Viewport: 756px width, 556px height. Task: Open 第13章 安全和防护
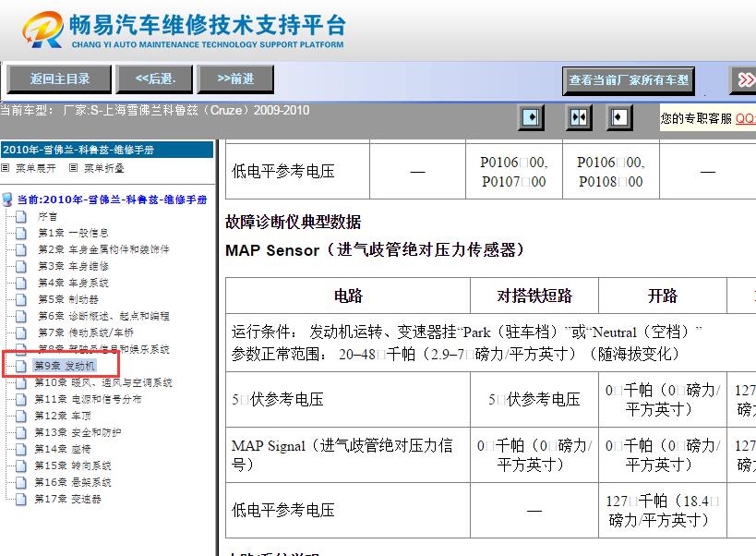[78, 432]
